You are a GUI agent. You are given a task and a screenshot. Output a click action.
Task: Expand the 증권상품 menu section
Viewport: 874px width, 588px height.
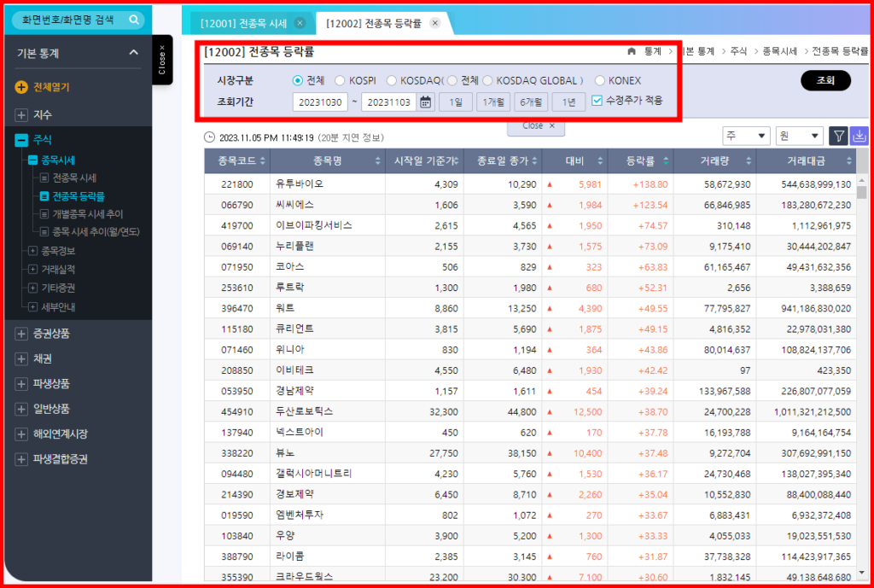click(x=21, y=334)
